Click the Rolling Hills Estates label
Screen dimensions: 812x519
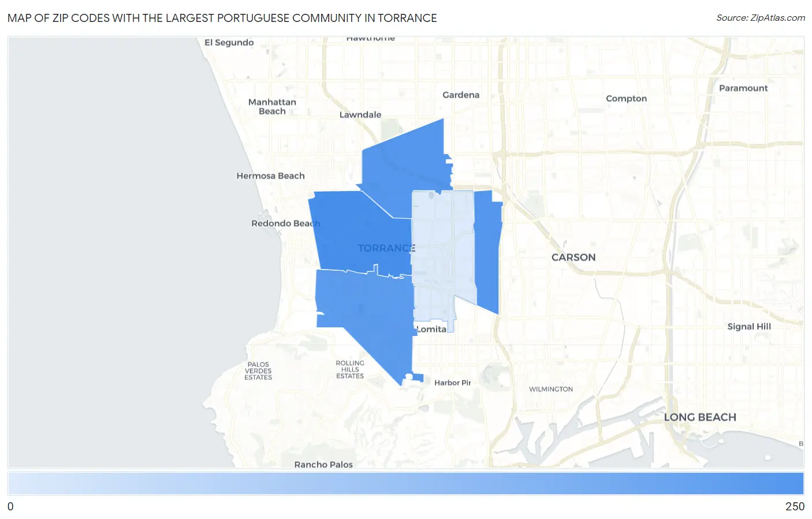pyautogui.click(x=350, y=369)
